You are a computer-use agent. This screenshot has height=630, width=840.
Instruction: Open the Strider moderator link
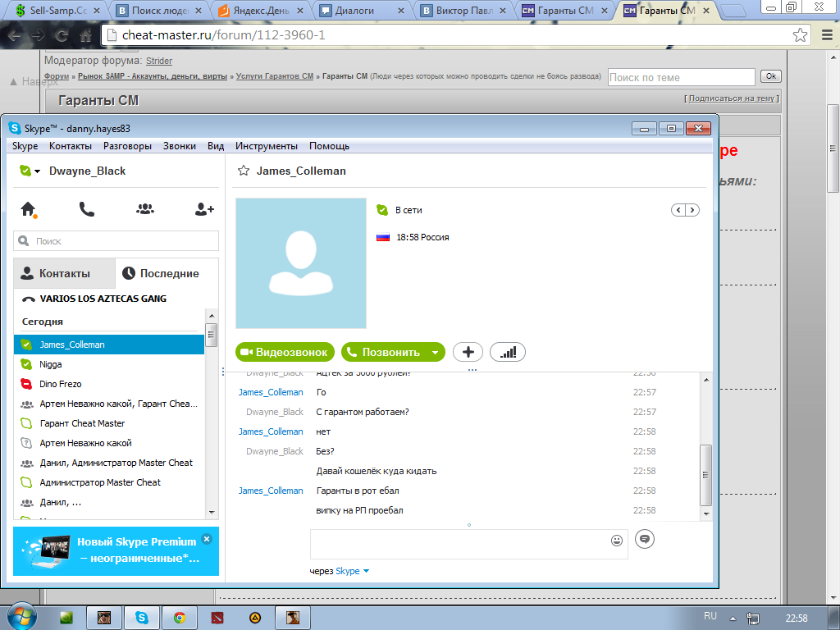tap(159, 61)
